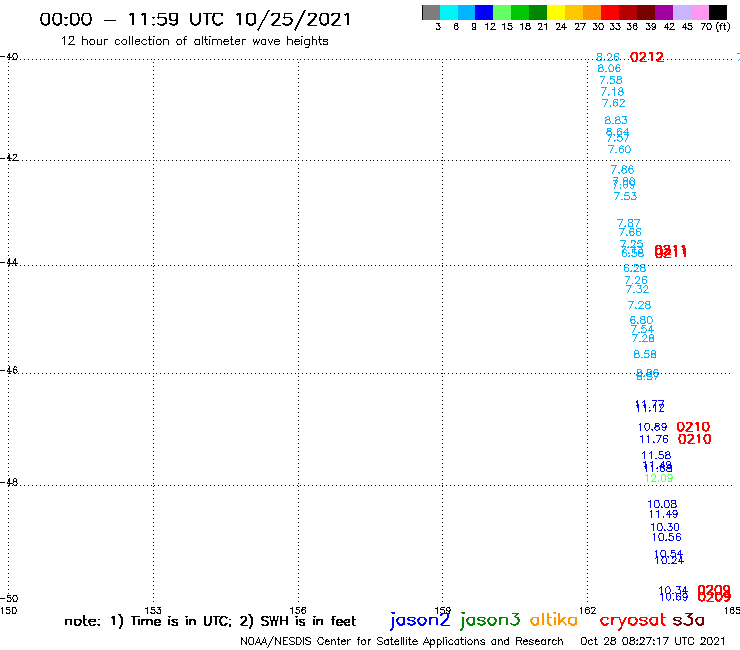Viewport: 740px width, 650px height.
Task: Click the wave height value 6.28
Action: (x=634, y=268)
